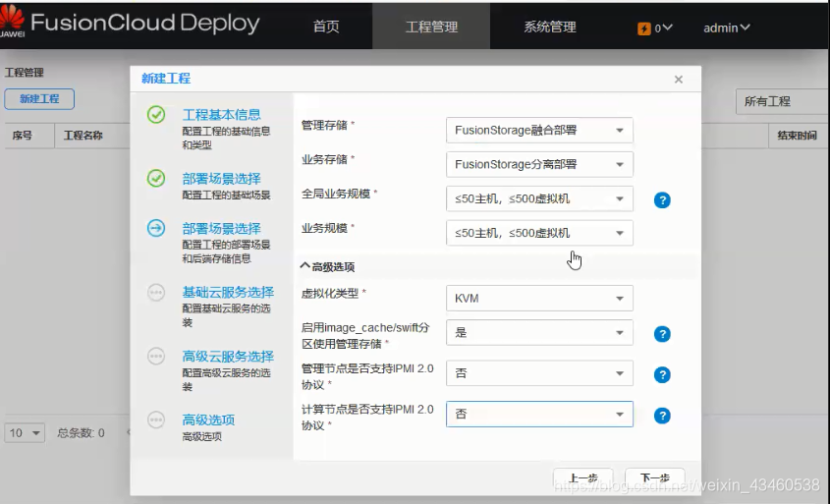This screenshot has width=830, height=504.
Task: Click the completed checkmark for 工程基本信息 step
Action: point(156,114)
